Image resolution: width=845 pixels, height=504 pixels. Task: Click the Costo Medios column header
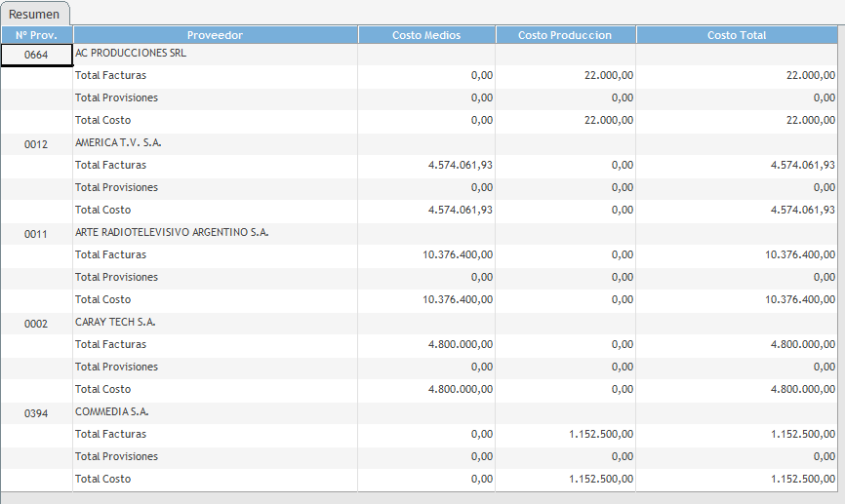(x=426, y=35)
